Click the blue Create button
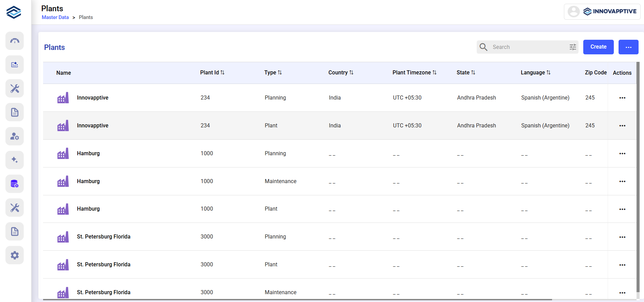 pos(598,47)
